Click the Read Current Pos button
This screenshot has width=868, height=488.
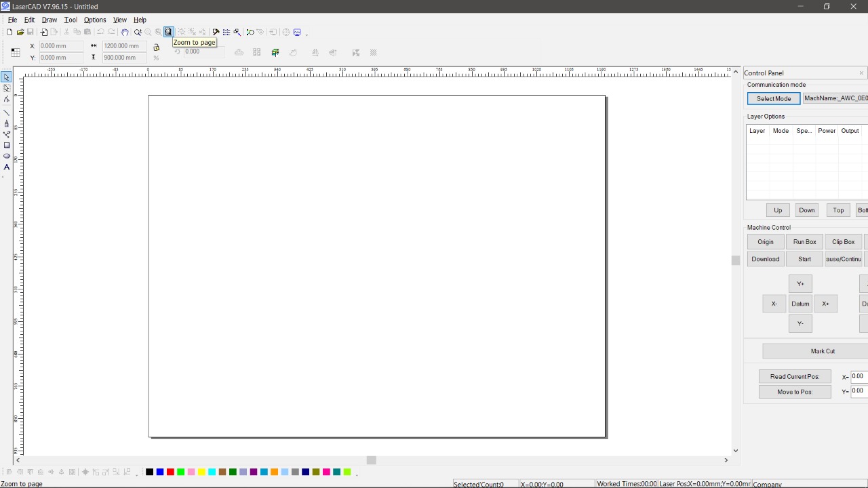795,377
